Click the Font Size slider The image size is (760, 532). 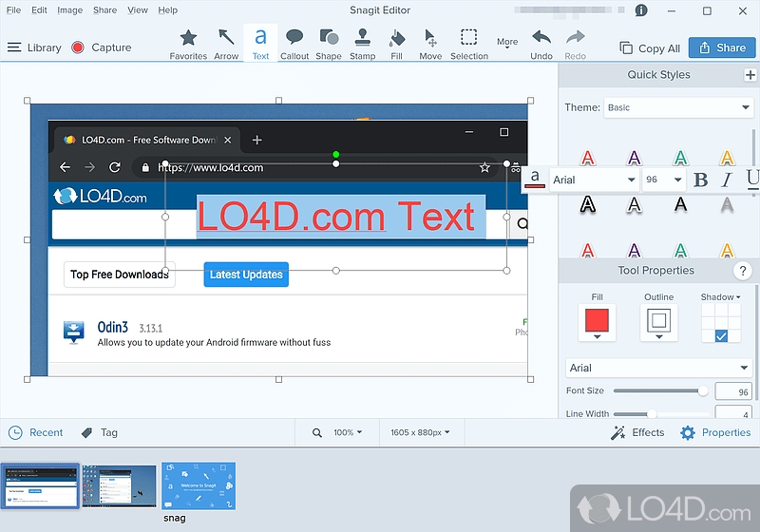click(x=660, y=391)
